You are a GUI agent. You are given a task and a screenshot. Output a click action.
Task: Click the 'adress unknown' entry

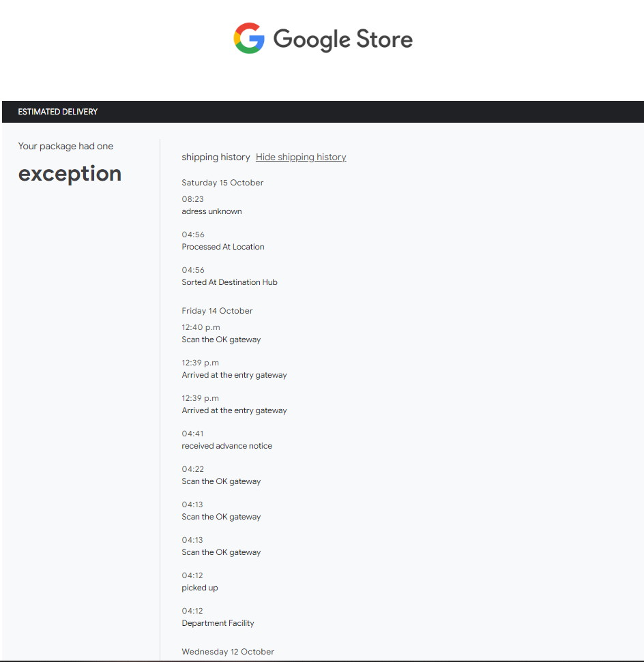pyautogui.click(x=211, y=211)
